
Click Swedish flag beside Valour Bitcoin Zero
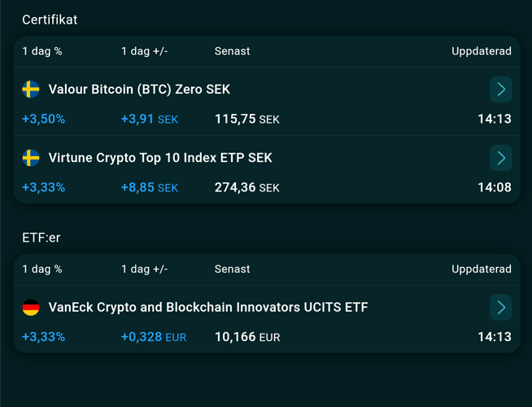click(x=31, y=89)
